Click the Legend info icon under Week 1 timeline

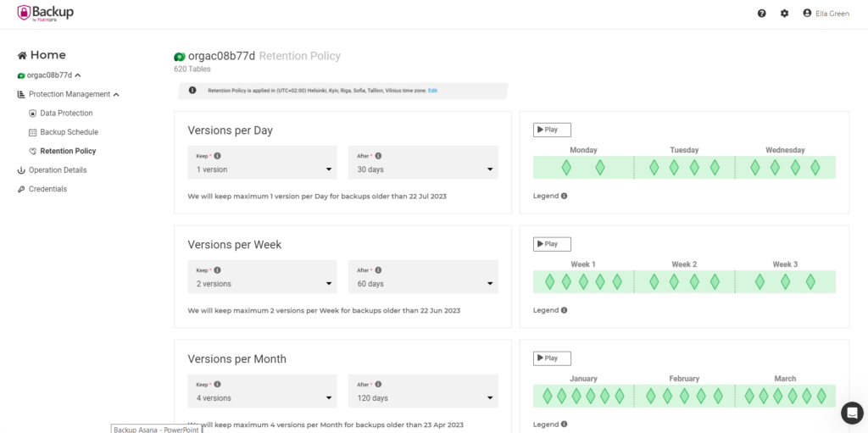(x=564, y=310)
